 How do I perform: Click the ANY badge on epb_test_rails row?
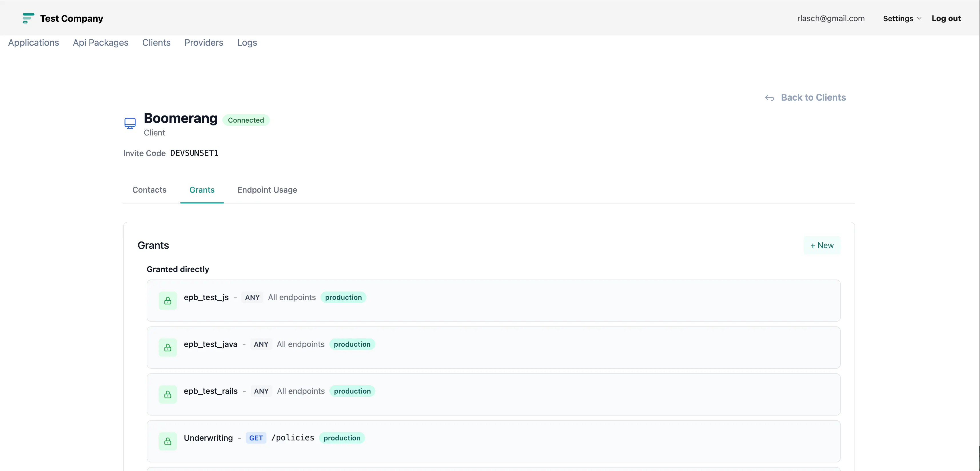pos(261,391)
